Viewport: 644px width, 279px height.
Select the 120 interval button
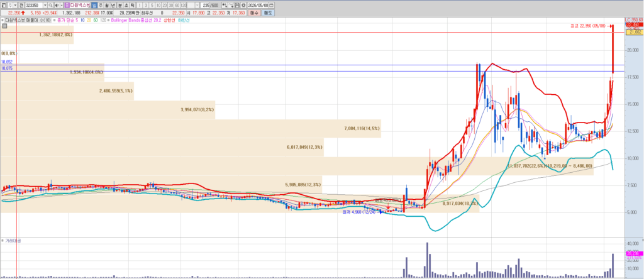pyautogui.click(x=183, y=5)
